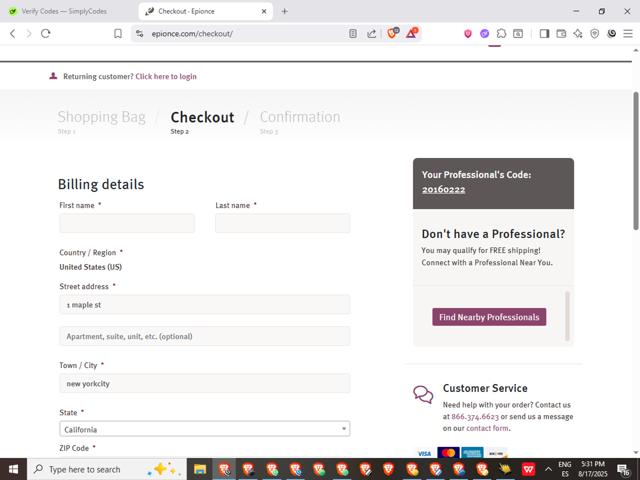Open the State dropdown showing California

[x=205, y=429]
